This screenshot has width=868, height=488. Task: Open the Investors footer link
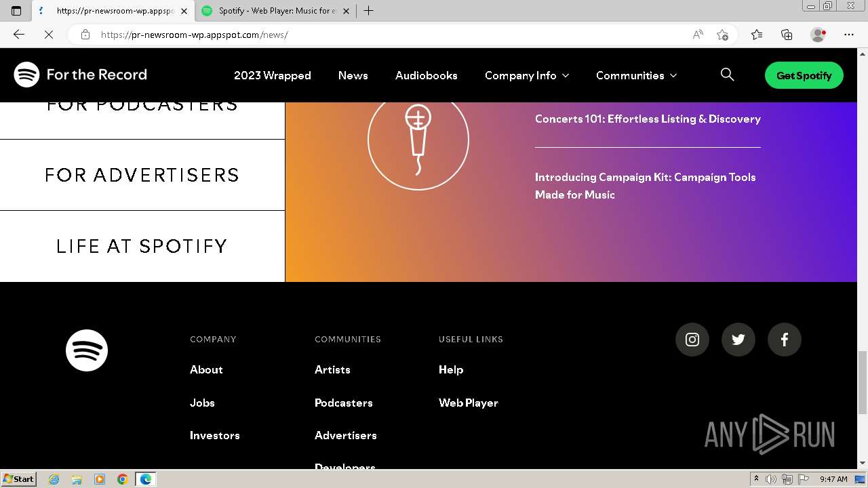tap(215, 435)
